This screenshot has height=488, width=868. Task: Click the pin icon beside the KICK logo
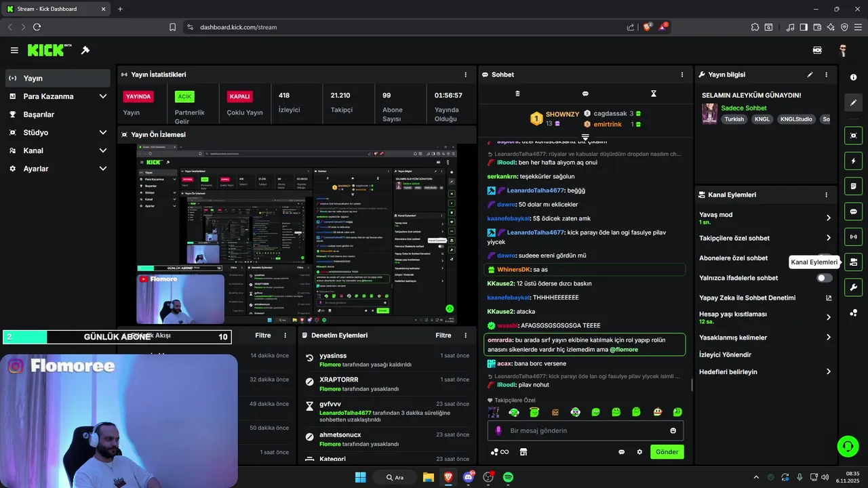[x=85, y=50]
